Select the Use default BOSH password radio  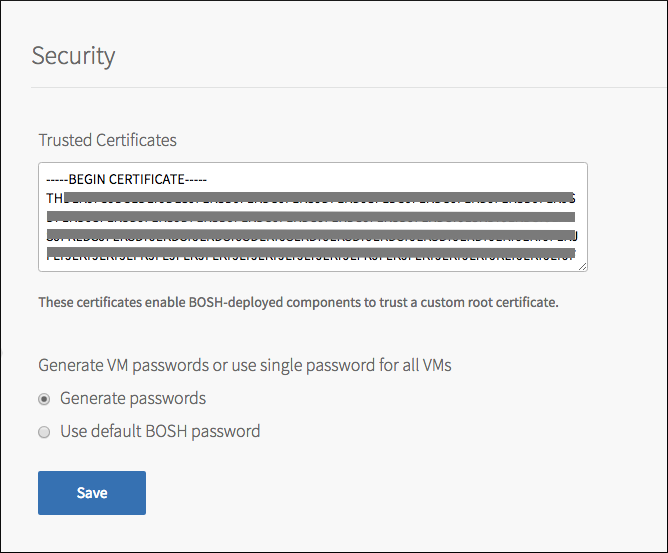pyautogui.click(x=44, y=432)
